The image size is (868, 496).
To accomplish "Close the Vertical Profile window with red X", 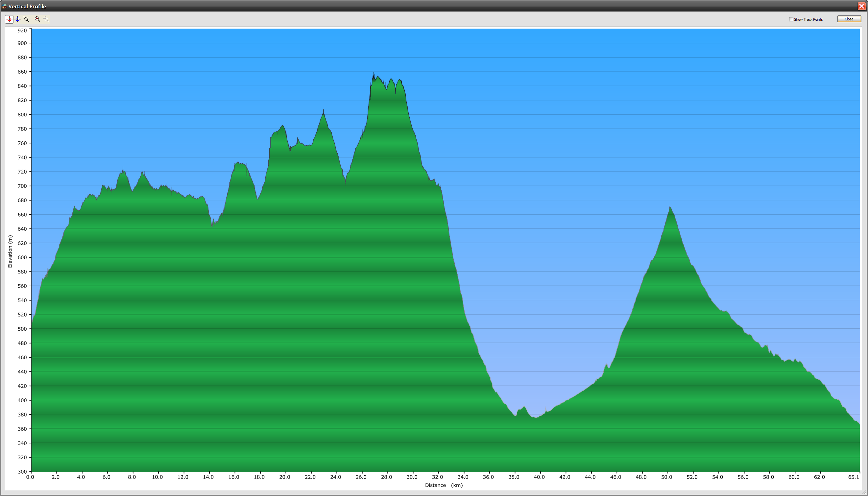I will (x=861, y=6).
